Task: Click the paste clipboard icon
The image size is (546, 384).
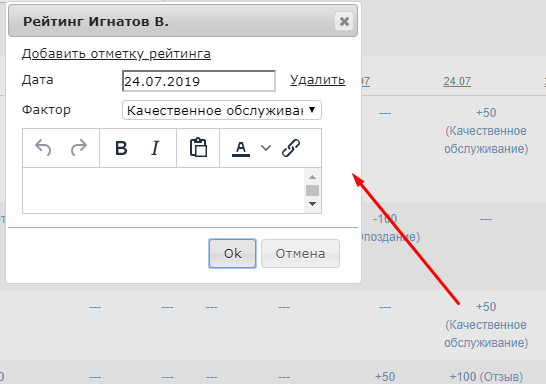Action: pyautogui.click(x=198, y=148)
